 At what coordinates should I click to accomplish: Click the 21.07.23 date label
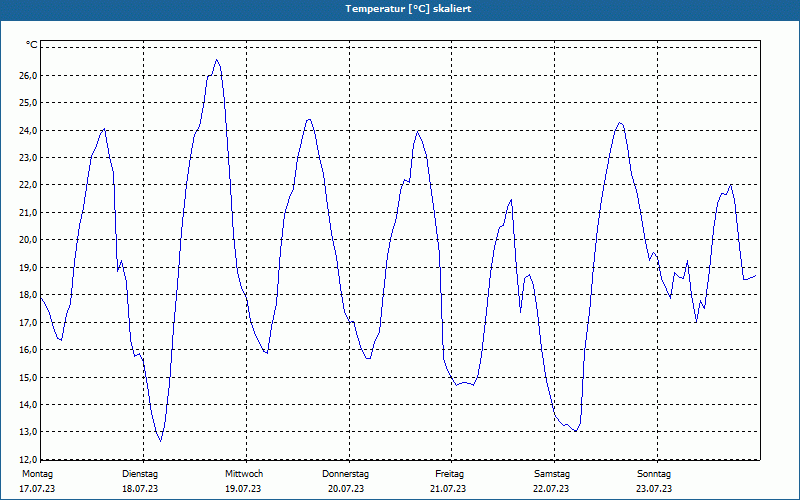click(448, 489)
